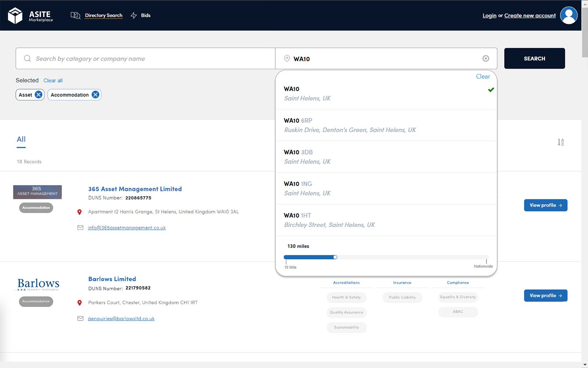Screen dimensions: 588x368
Task: Click Create new account link
Action: pyautogui.click(x=530, y=15)
